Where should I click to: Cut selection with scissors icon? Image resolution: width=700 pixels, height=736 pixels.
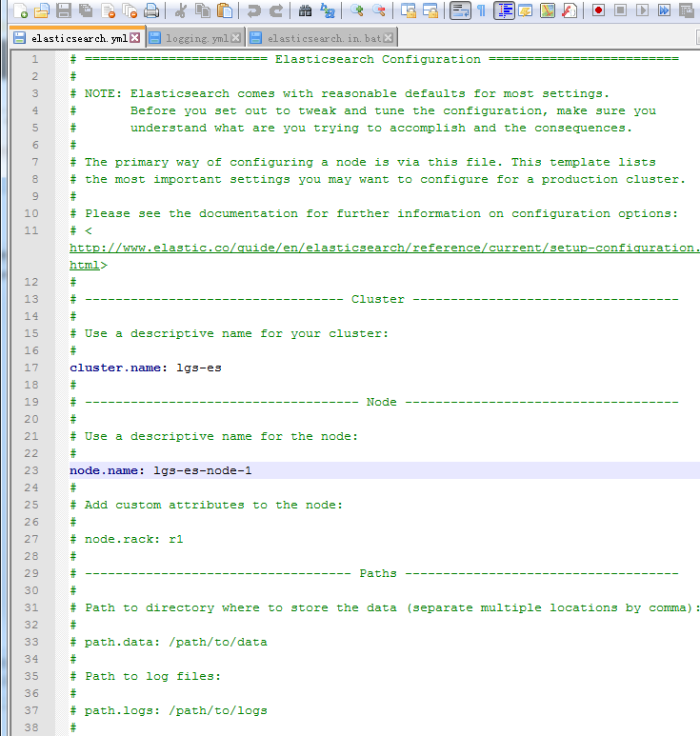[x=181, y=10]
